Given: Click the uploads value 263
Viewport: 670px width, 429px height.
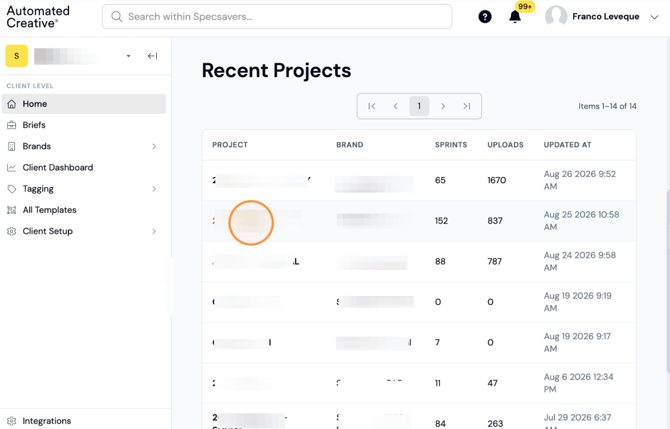Looking at the screenshot, I should (x=495, y=424).
